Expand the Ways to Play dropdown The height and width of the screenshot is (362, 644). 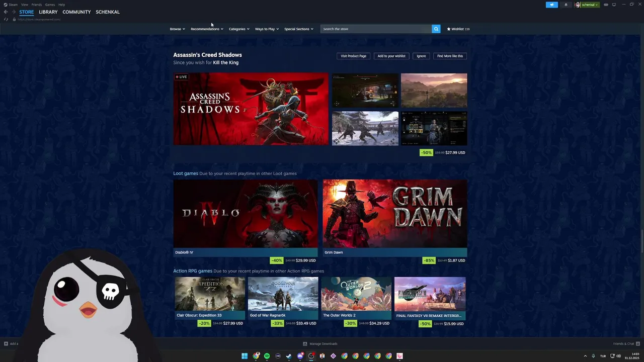coord(267,29)
